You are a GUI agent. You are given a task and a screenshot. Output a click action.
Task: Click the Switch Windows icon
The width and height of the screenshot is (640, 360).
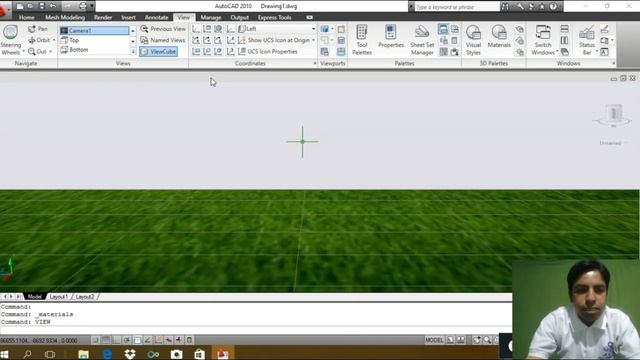[543, 33]
